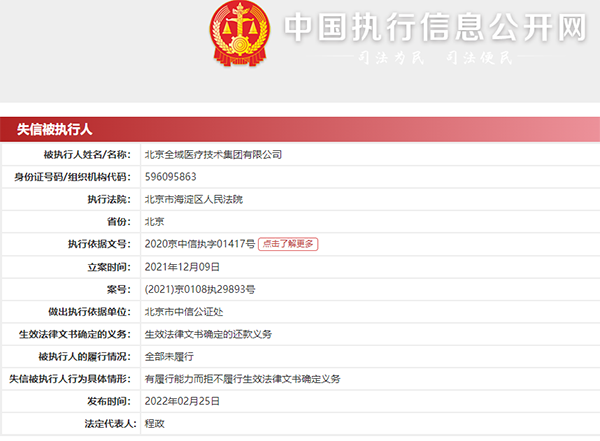Click label 执行法院
The height and width of the screenshot is (441, 600).
[109, 199]
